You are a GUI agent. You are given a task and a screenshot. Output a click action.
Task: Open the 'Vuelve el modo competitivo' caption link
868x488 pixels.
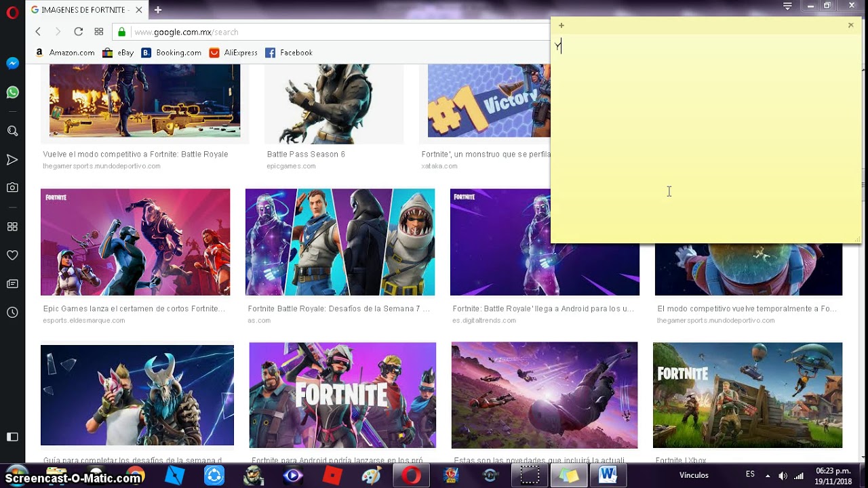pos(136,155)
